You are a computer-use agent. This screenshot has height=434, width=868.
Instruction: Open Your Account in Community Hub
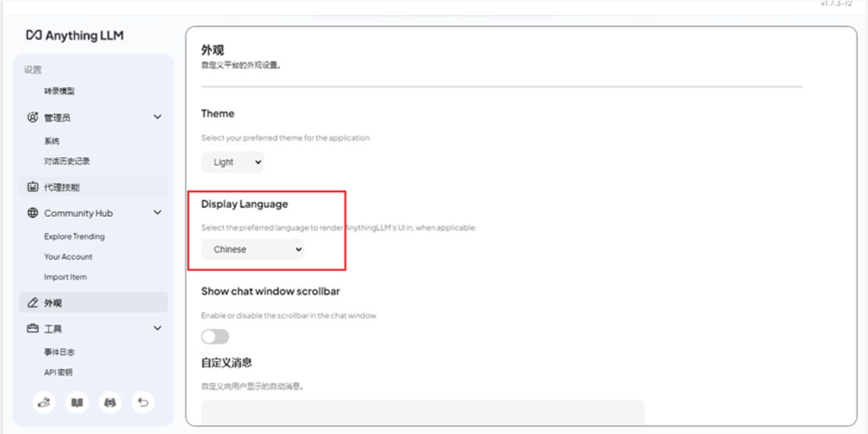pos(68,257)
